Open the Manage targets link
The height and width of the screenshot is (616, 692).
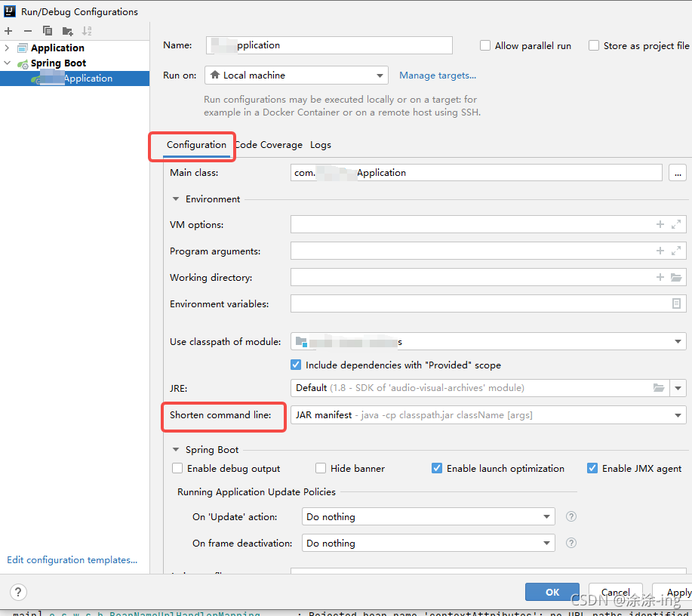click(x=438, y=75)
